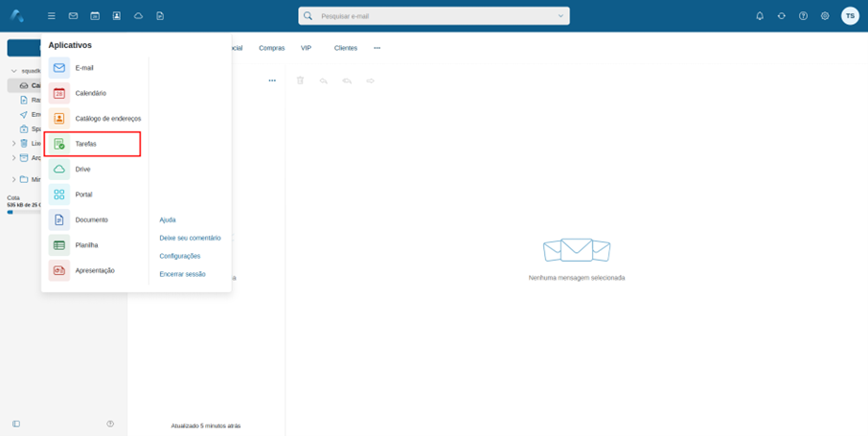
Task: Click the new message blue button
Action: click(x=24, y=48)
